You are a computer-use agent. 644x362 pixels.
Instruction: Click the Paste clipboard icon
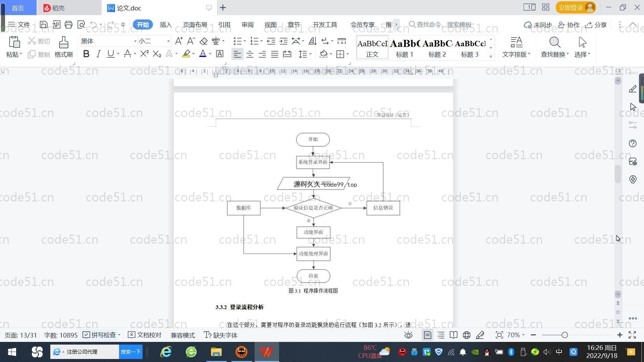click(14, 43)
